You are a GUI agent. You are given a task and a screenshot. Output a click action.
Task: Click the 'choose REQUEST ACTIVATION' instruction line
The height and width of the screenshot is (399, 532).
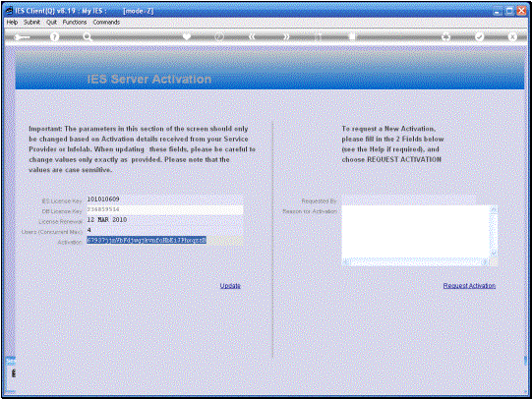coord(391,159)
